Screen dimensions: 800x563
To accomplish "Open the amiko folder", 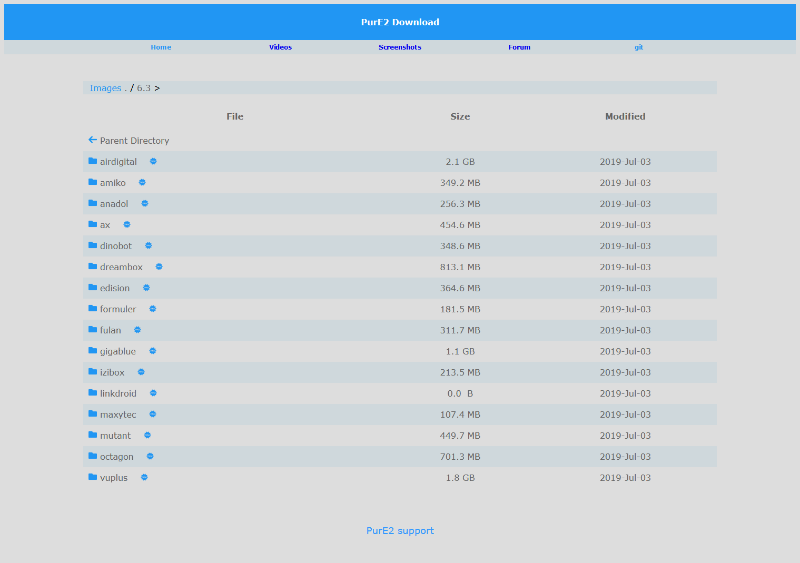I will coord(113,183).
